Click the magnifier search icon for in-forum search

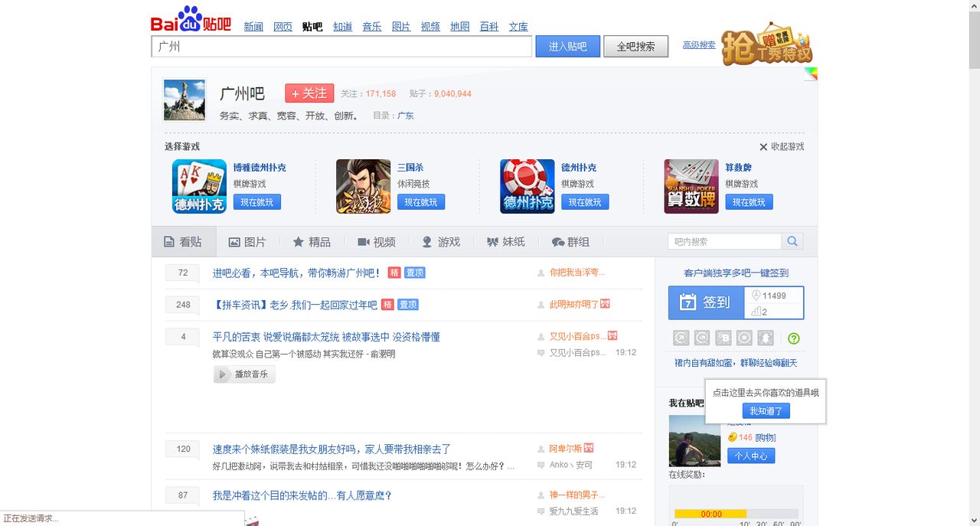(792, 241)
